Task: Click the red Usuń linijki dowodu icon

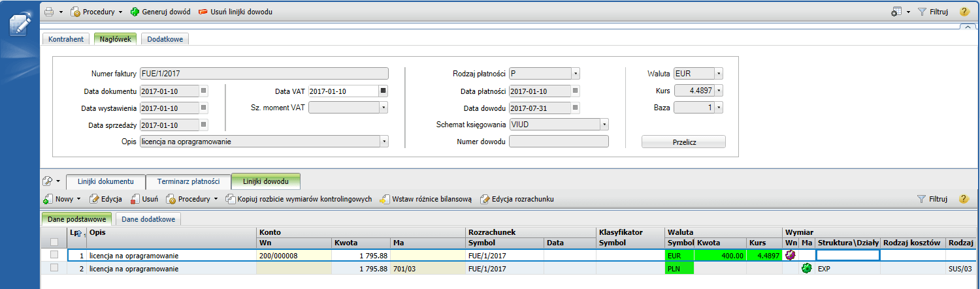Action: pyautogui.click(x=203, y=12)
